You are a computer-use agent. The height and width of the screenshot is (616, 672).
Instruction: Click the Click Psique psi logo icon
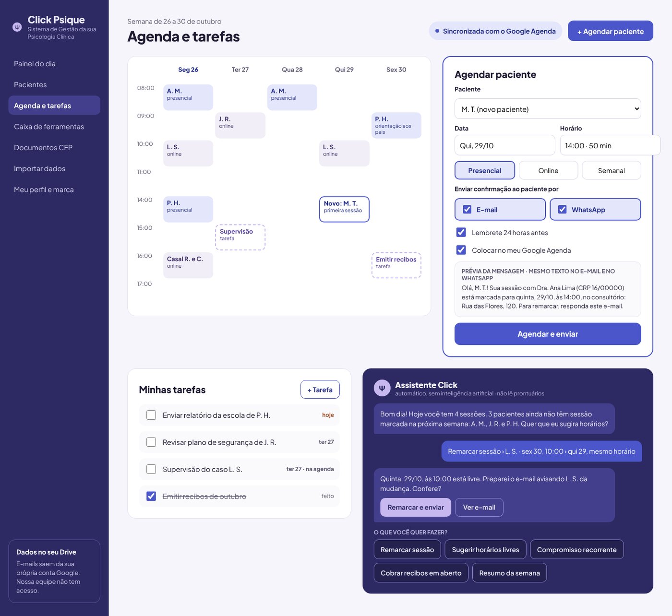(x=17, y=27)
